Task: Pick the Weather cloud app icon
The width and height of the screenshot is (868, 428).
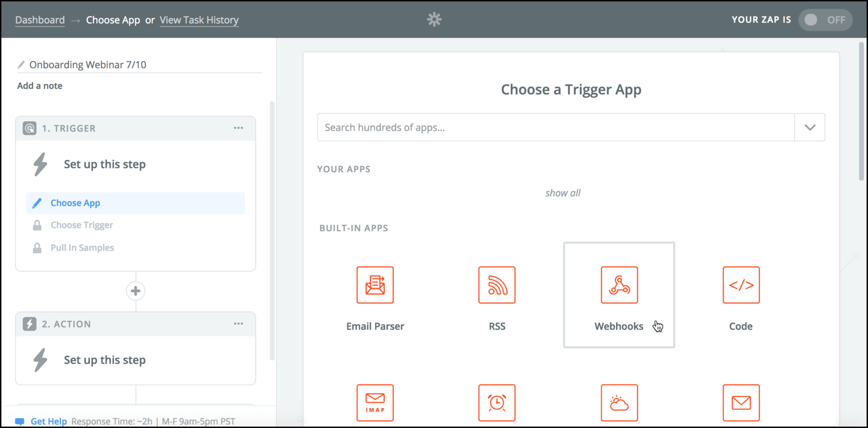Action: (x=619, y=403)
